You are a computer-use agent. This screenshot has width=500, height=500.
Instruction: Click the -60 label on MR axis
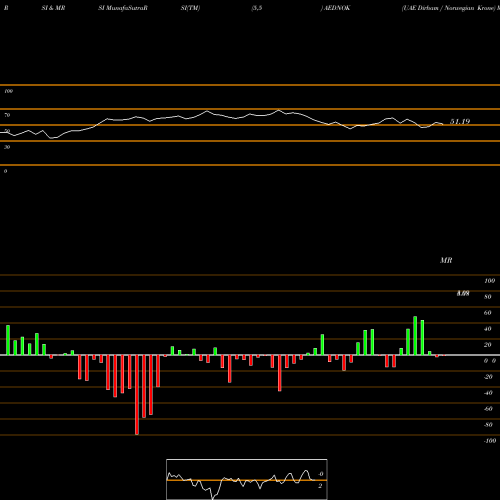pos(488,409)
